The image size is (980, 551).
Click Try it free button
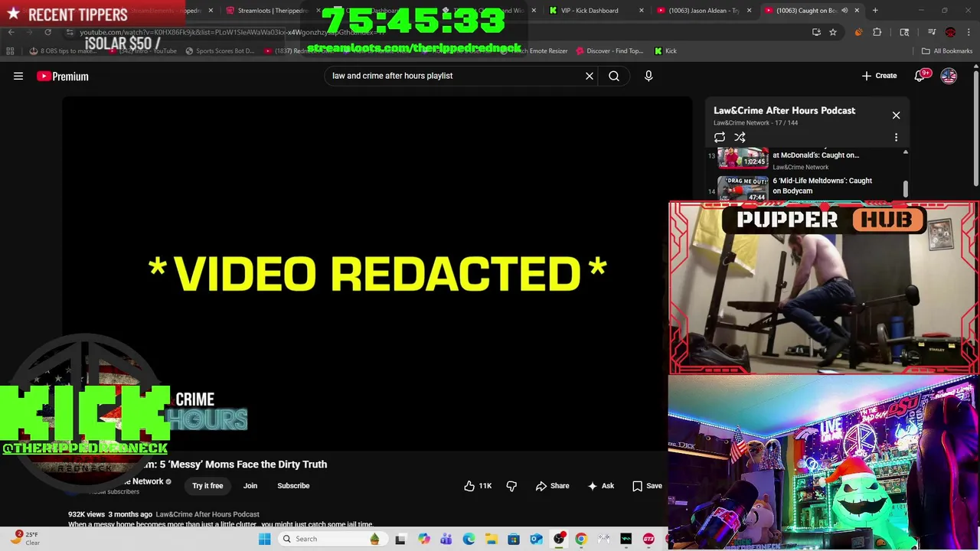tap(207, 486)
